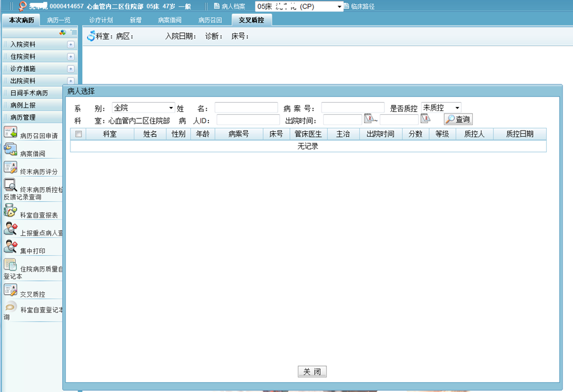Click the 病案号 column header
Viewport: 573px width, 392px height.
click(239, 134)
